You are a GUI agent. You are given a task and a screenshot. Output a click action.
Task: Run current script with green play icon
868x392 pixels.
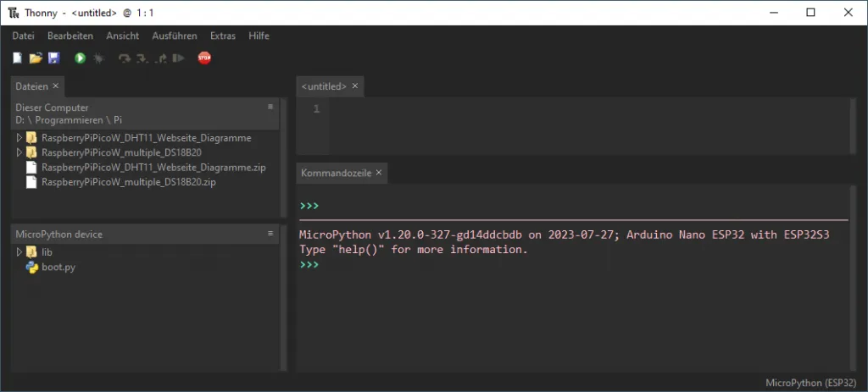tap(80, 58)
